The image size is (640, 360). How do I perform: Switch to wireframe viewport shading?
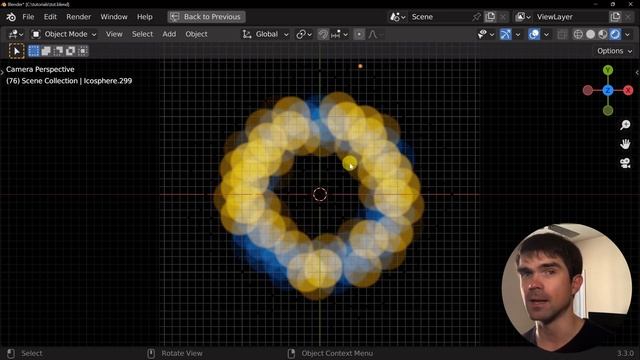click(578, 34)
